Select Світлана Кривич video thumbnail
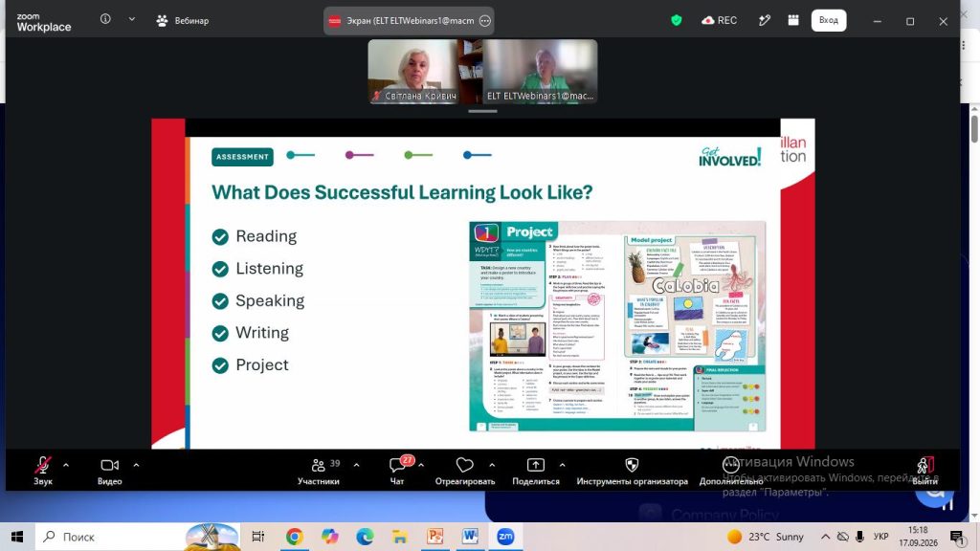 tap(413, 71)
